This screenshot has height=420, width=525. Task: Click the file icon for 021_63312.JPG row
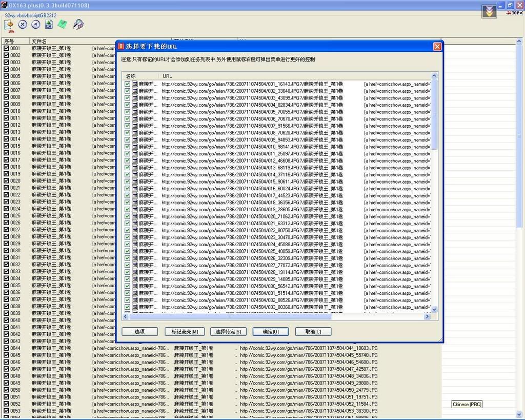(x=135, y=224)
